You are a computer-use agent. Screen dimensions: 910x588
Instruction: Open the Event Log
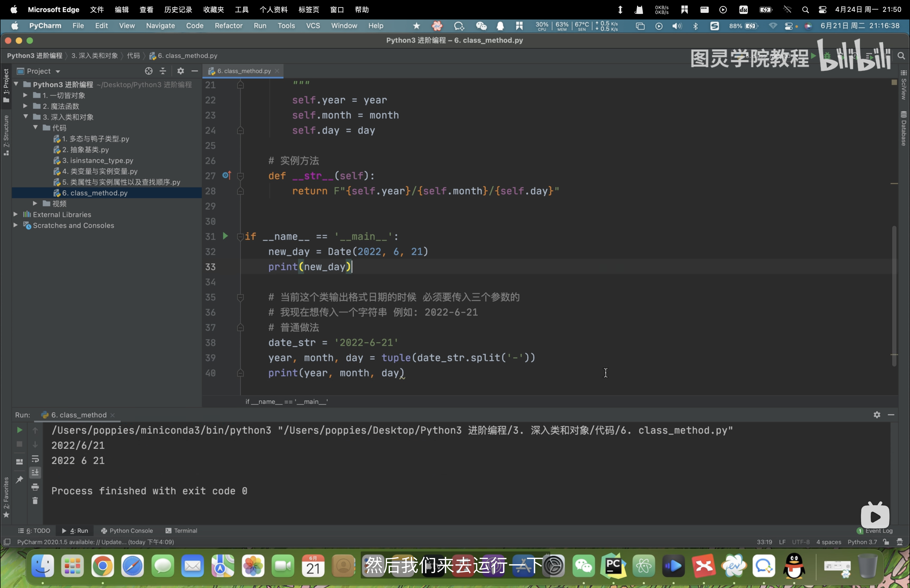point(874,531)
